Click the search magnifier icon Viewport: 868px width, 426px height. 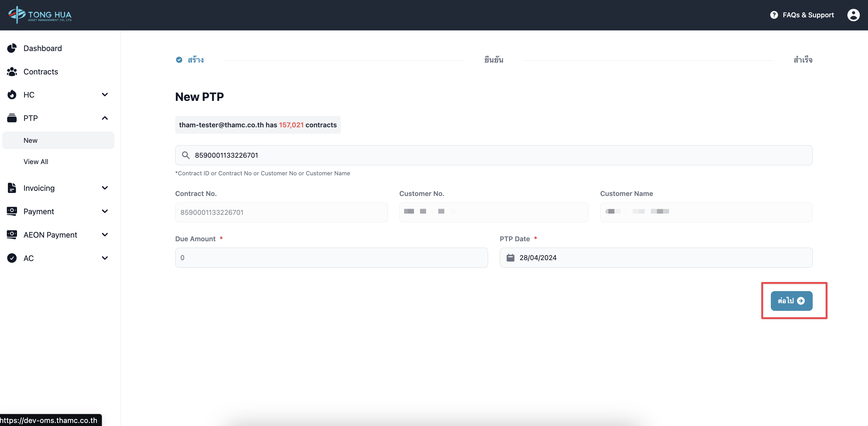coord(185,155)
